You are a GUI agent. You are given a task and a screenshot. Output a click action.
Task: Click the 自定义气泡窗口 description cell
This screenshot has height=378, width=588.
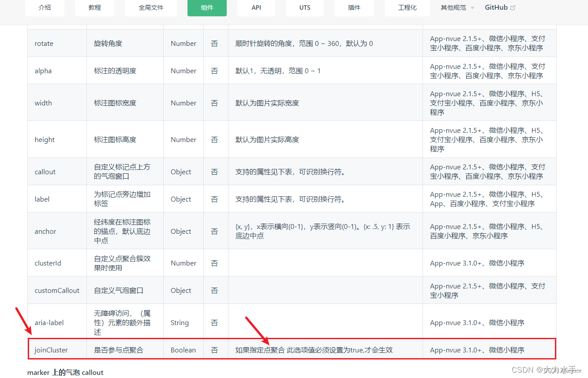pyautogui.click(x=125, y=290)
